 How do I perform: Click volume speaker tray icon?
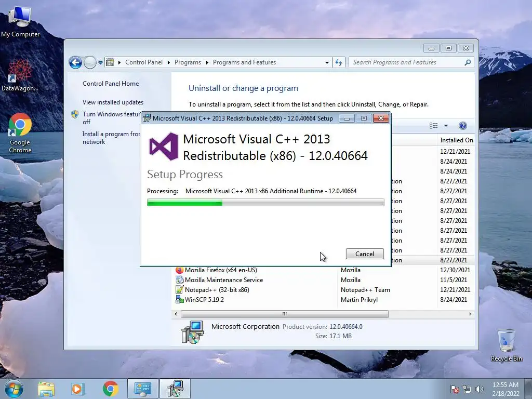point(480,389)
